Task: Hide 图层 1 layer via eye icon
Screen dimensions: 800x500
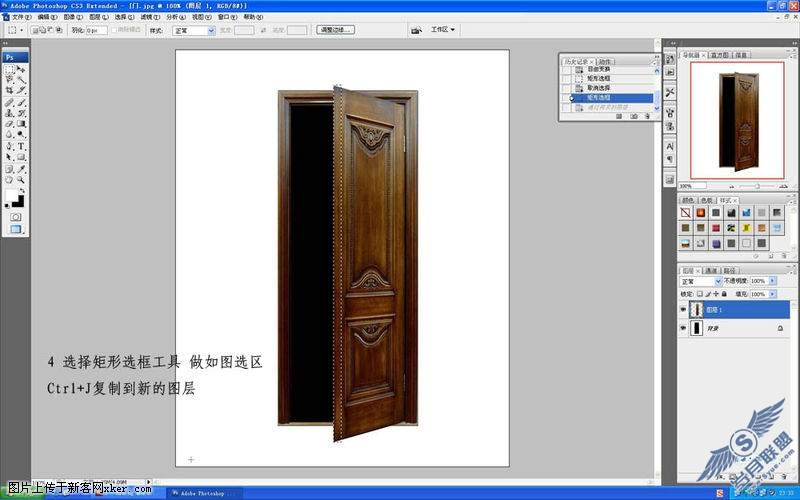Action: 683,309
